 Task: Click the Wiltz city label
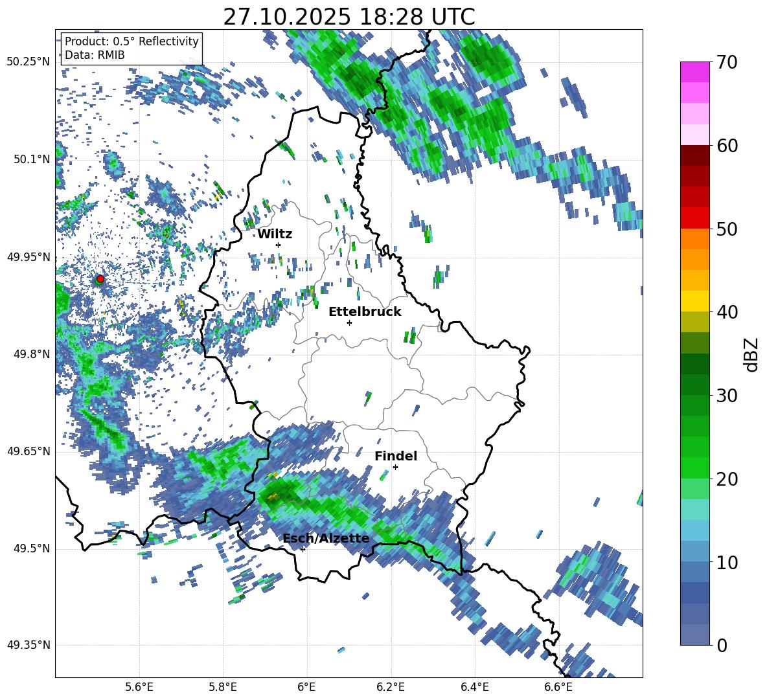[x=275, y=234]
